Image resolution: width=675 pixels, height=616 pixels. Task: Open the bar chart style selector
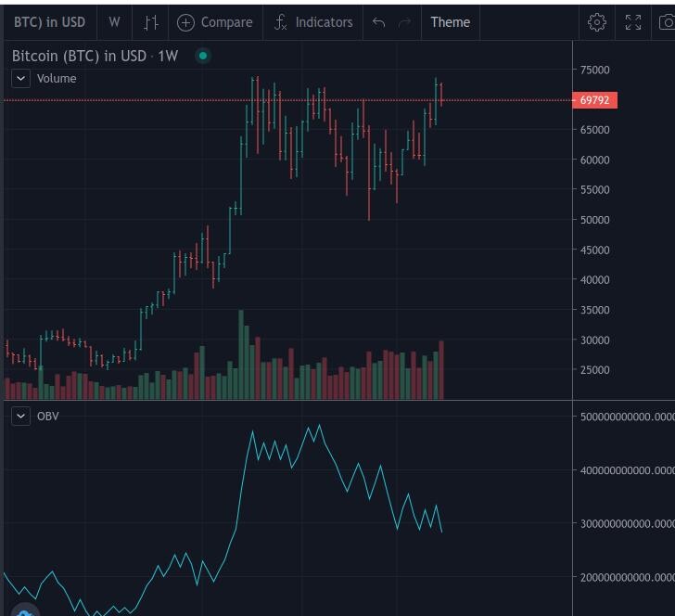pos(150,22)
